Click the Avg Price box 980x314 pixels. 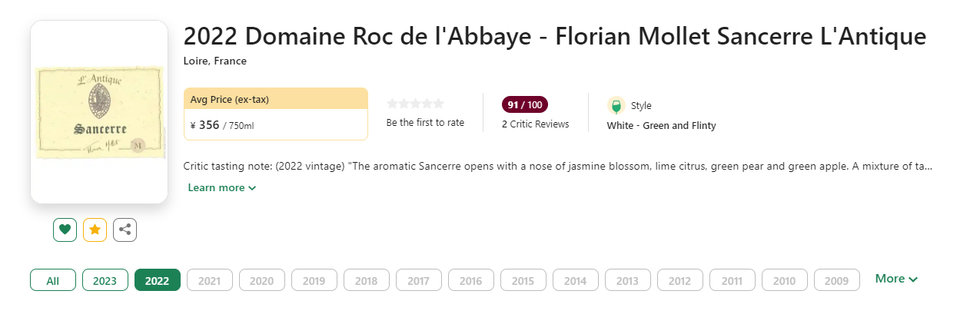(275, 114)
